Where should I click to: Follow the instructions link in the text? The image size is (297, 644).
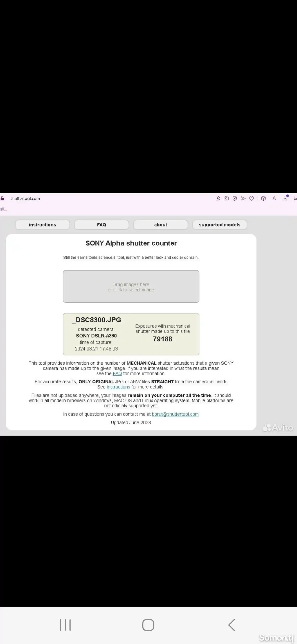(x=118, y=387)
